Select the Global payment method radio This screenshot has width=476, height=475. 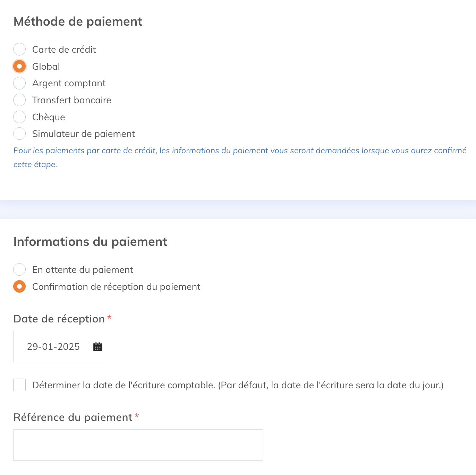19,66
